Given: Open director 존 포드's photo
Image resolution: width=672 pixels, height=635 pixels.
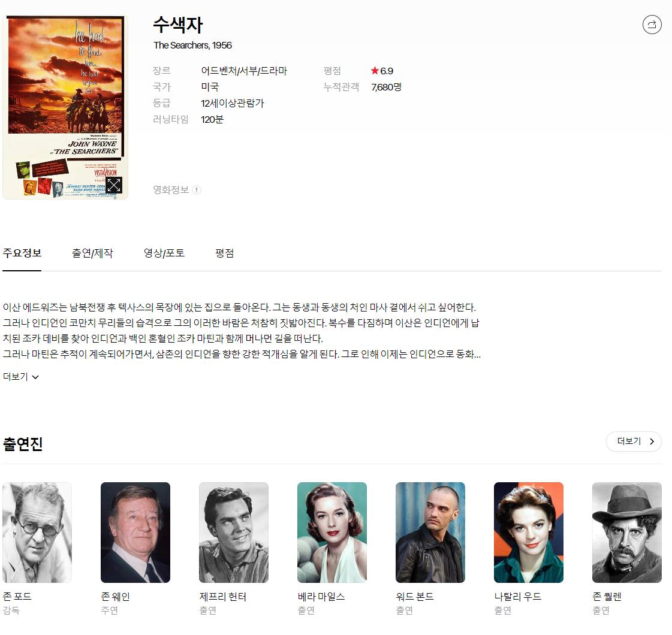Looking at the screenshot, I should coord(37,532).
